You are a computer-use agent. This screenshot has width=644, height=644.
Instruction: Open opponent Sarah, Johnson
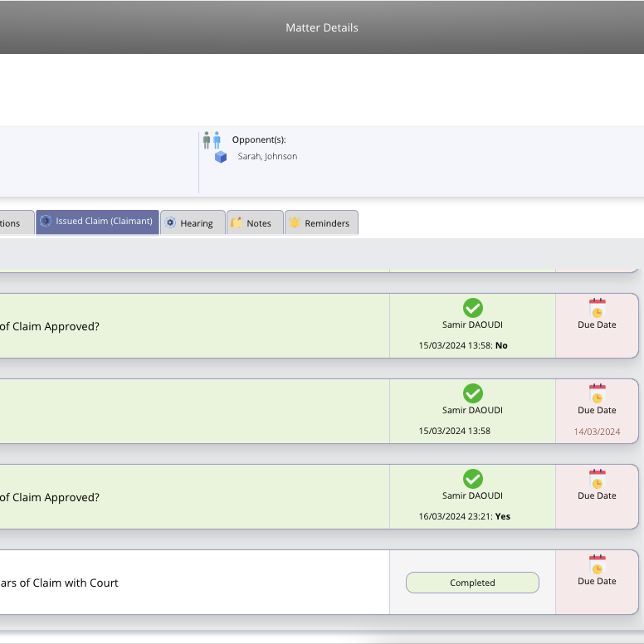click(x=267, y=157)
